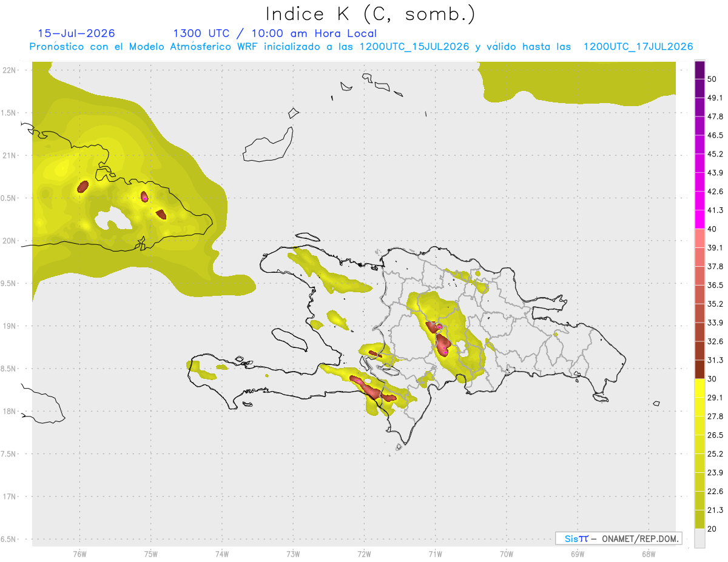Click the 17N latitude label
728x562 pixels.
(x=9, y=497)
